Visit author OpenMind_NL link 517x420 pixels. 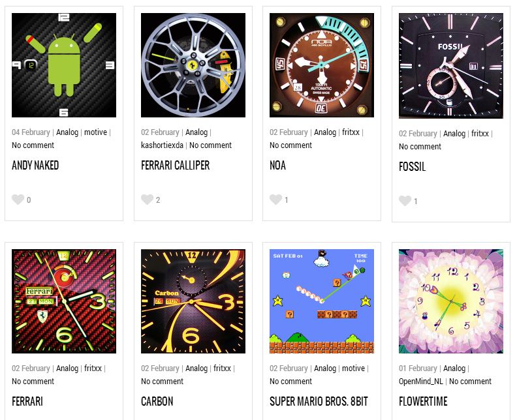[x=421, y=382]
